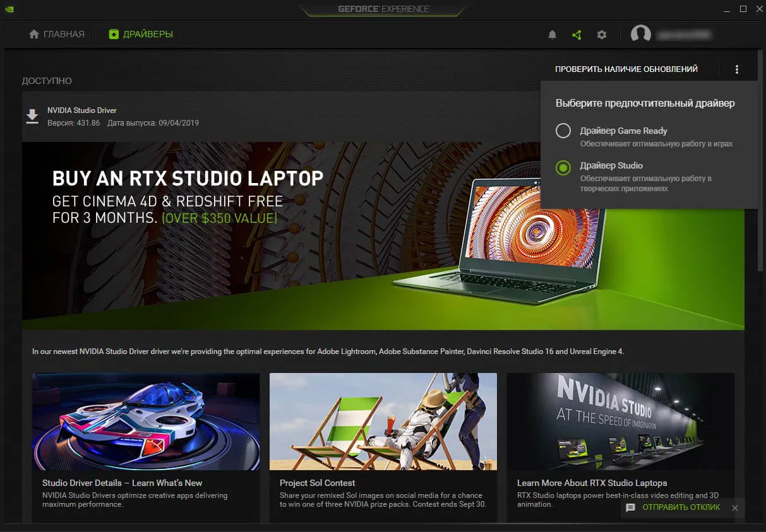Open the three-dot driver options menu
The image size is (766, 532).
[736, 69]
